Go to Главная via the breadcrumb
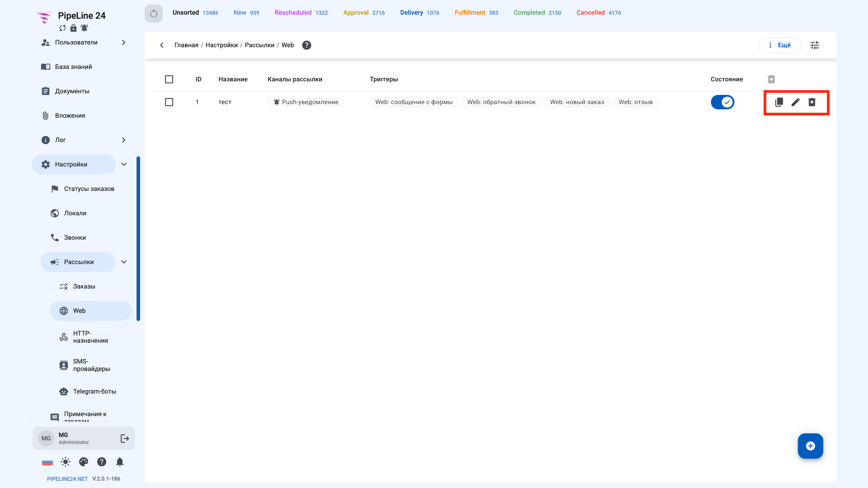 (186, 45)
